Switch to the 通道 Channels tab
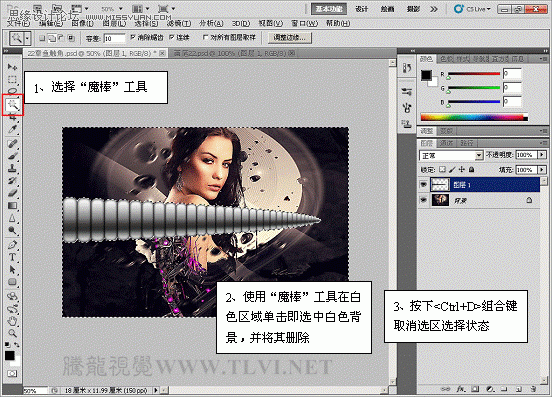The image size is (552, 397). [446, 143]
